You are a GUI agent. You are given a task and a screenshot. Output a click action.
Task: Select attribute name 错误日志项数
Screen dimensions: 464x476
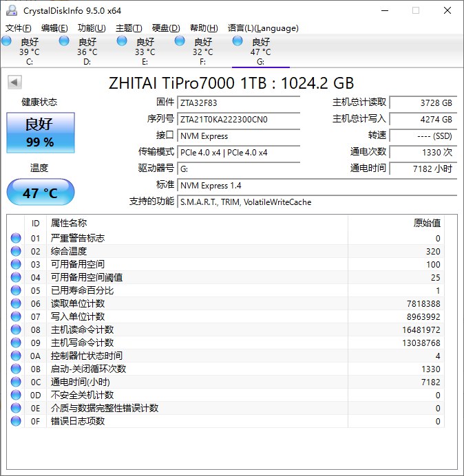click(x=78, y=421)
